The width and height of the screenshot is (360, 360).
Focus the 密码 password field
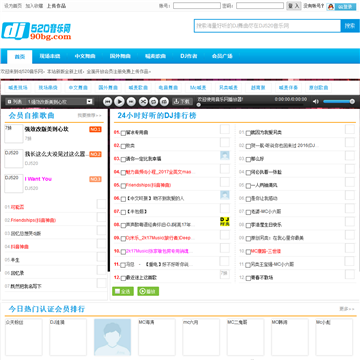click(x=260, y=6)
